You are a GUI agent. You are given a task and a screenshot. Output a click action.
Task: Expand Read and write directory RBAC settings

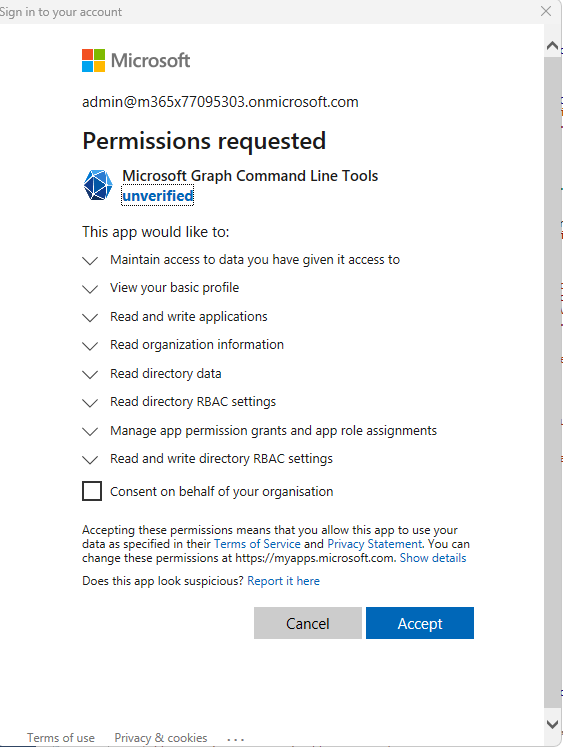click(90, 460)
